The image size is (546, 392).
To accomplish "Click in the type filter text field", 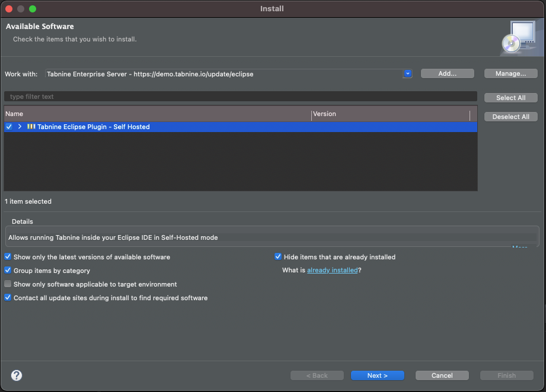I will [x=240, y=97].
